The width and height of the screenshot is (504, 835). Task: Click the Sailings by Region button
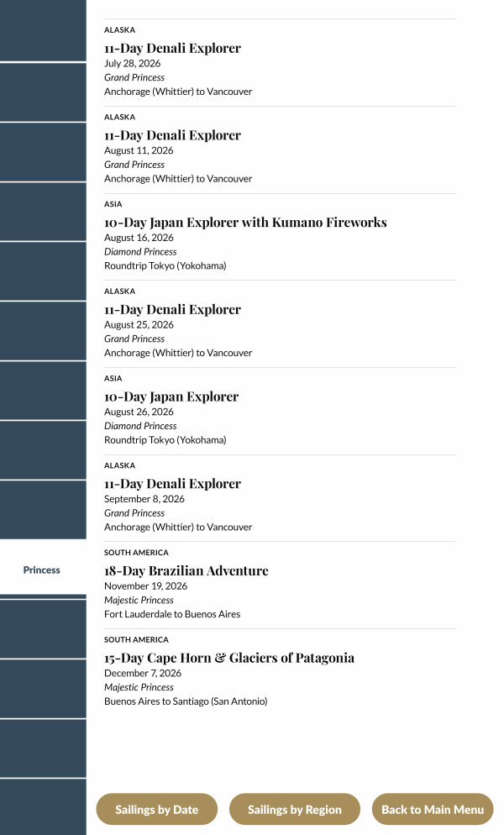294,810
